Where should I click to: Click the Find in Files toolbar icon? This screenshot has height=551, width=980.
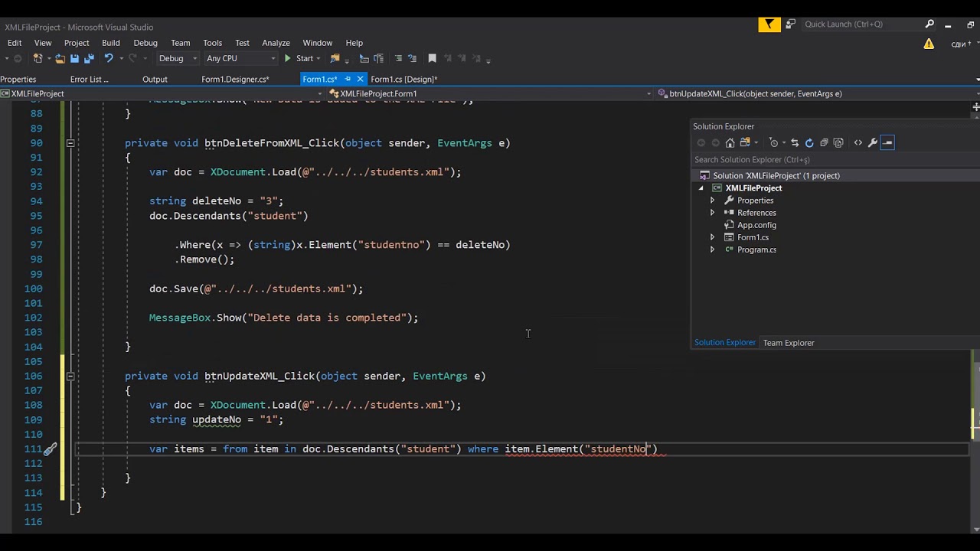[335, 58]
